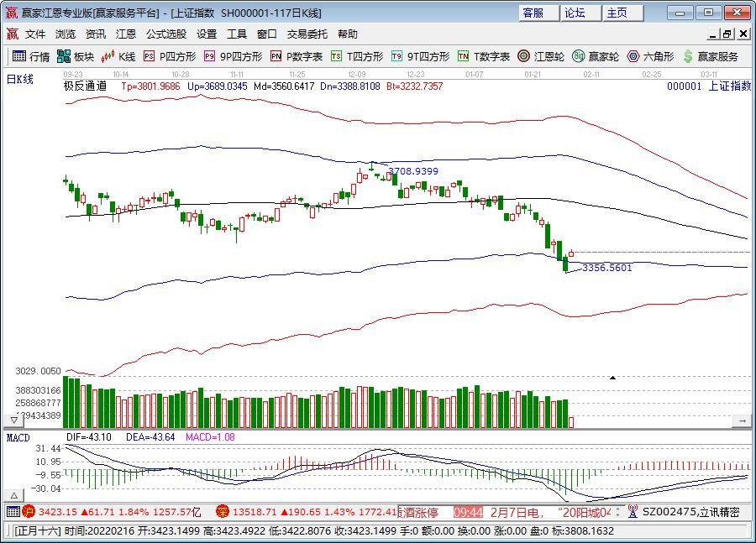Viewport: 756px width, 543px height.
Task: Open the 交易委托 menu
Action: pyautogui.click(x=307, y=34)
